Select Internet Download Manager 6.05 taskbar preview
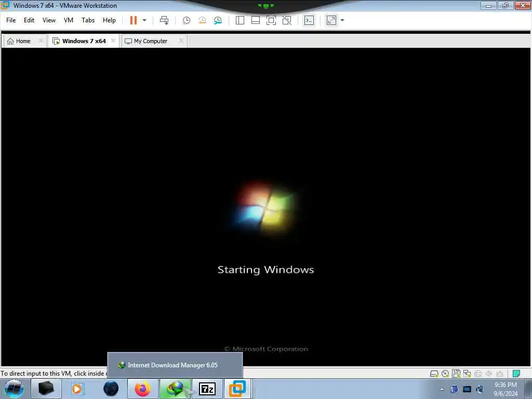 pos(175,365)
